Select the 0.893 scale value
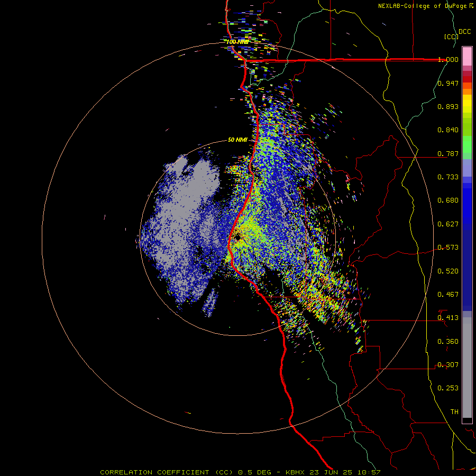 448,106
